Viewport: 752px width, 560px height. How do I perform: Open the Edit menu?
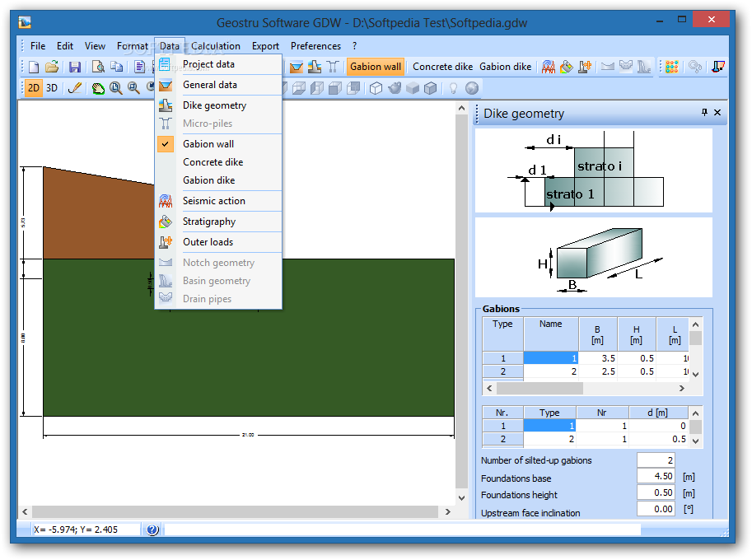pos(65,46)
